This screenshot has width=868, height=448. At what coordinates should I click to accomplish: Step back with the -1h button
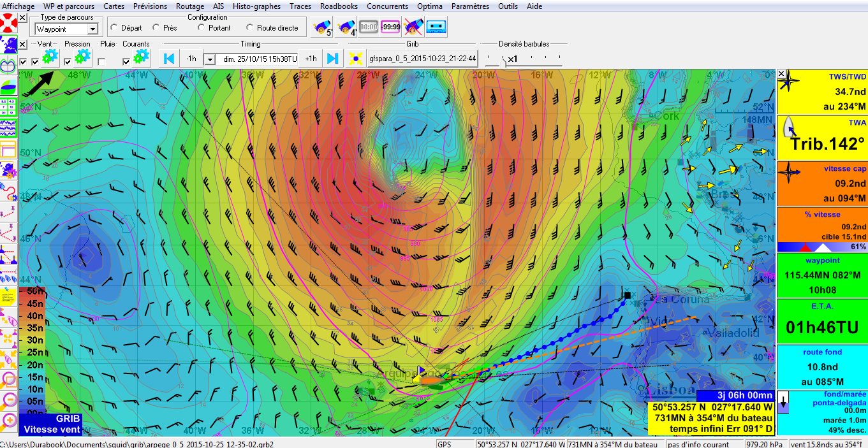[191, 59]
